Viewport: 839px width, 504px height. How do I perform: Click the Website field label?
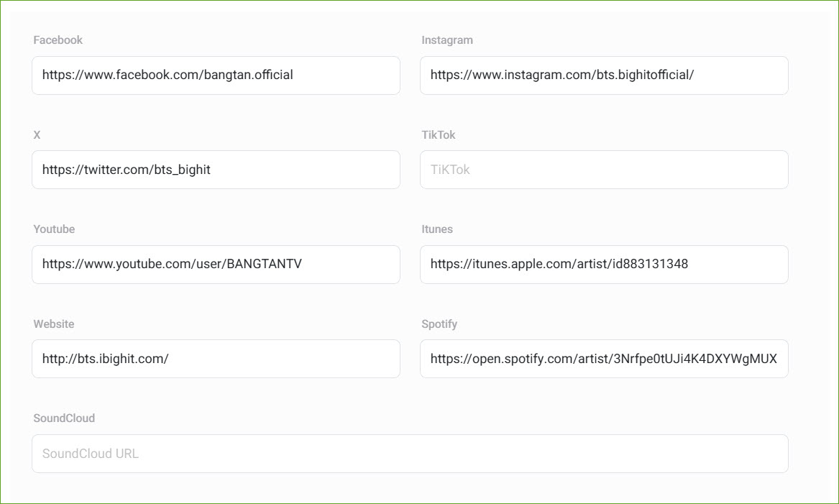[53, 324]
